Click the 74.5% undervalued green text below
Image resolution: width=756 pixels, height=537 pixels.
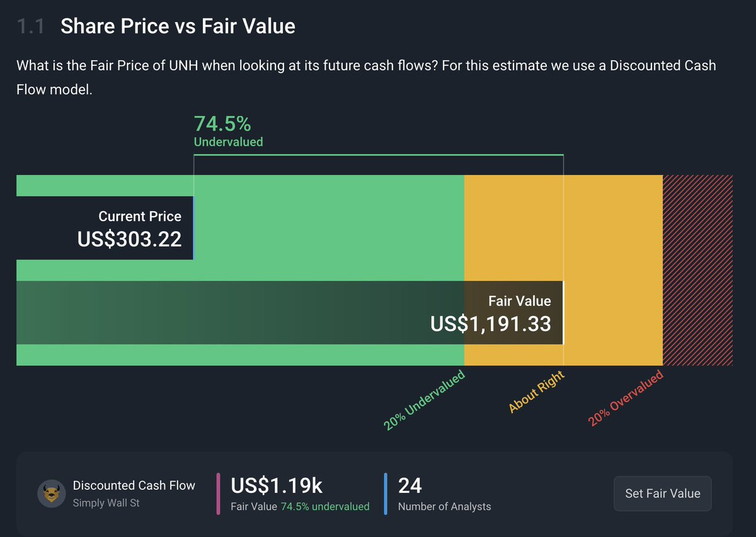point(325,506)
